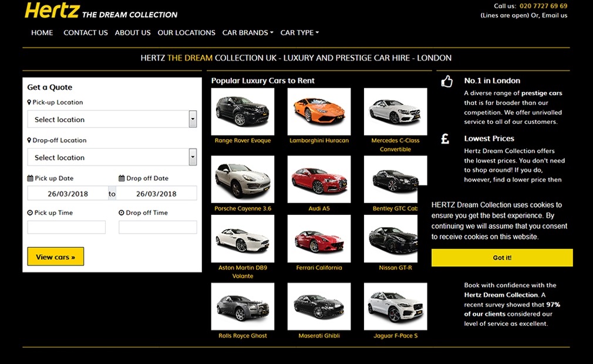Open the Lamborghini Huracan thumbnail
This screenshot has height=364, width=593.
pyautogui.click(x=319, y=112)
